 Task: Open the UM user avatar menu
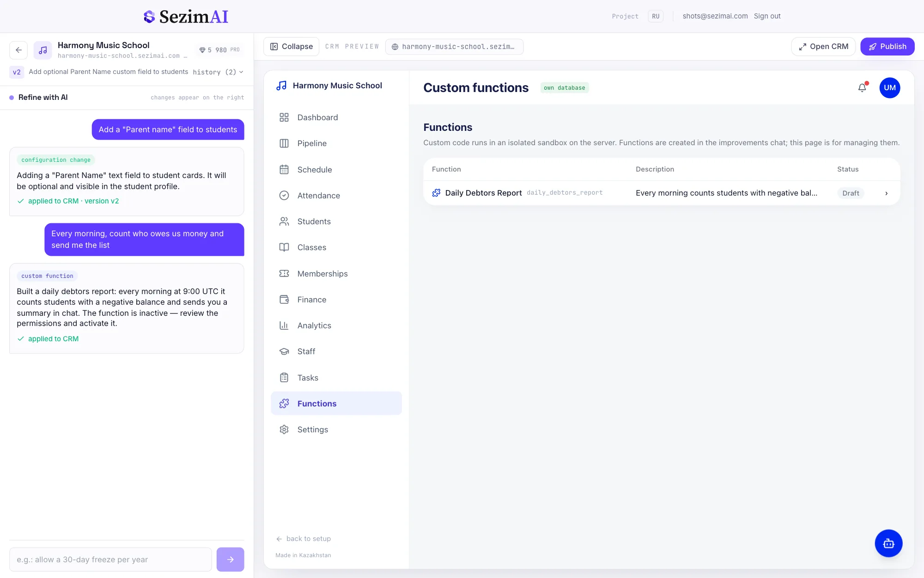pos(890,88)
